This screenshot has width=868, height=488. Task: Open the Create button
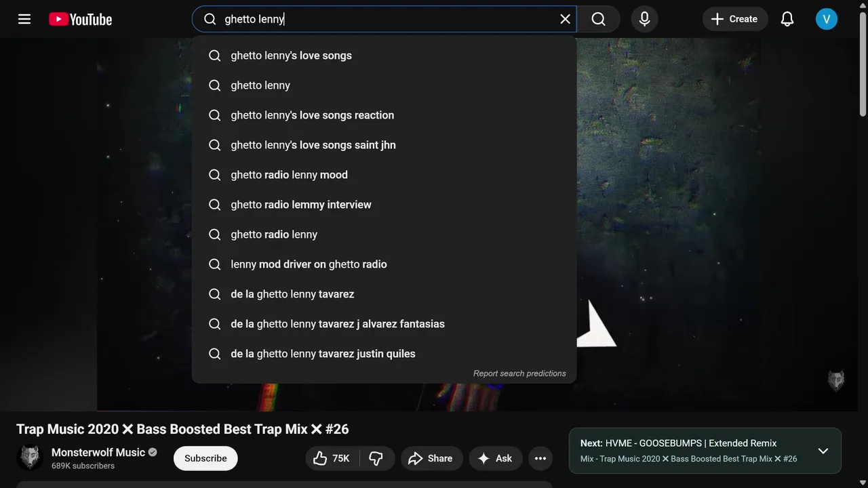pos(735,19)
